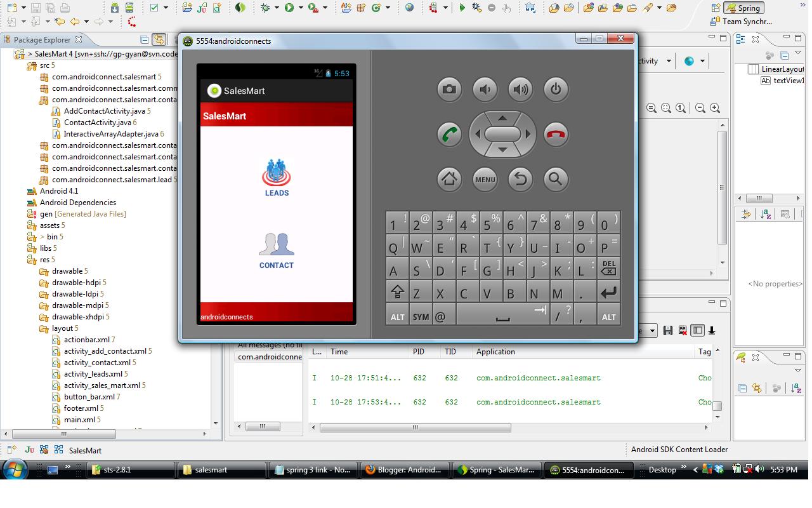
Task: Toggle the scroll lock icon in LogCat
Action: pyautogui.click(x=712, y=330)
